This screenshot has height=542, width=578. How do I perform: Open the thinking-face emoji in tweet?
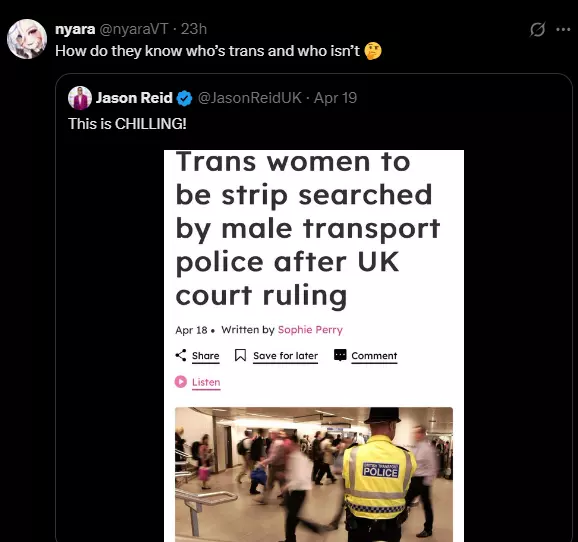(373, 51)
